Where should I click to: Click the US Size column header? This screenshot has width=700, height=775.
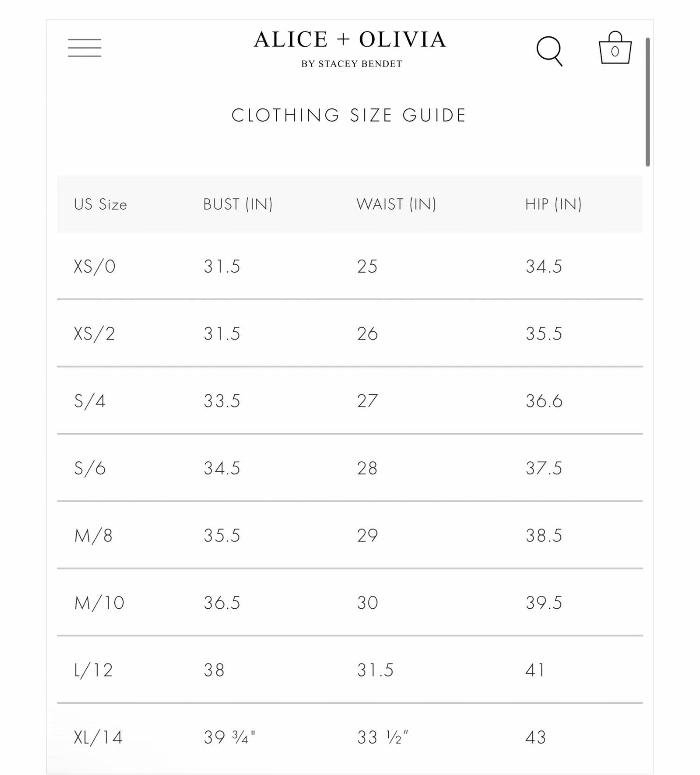click(x=100, y=204)
